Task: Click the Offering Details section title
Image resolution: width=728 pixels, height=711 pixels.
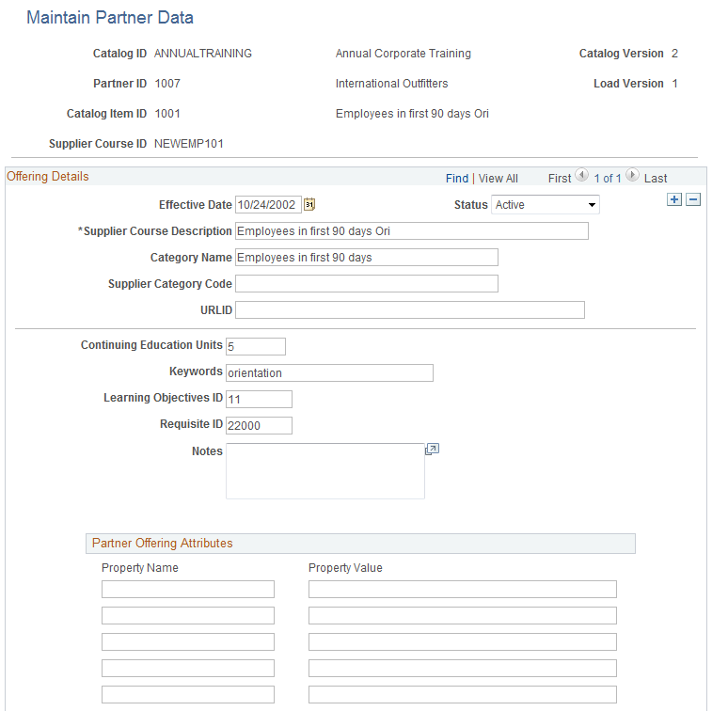Action: point(47,177)
